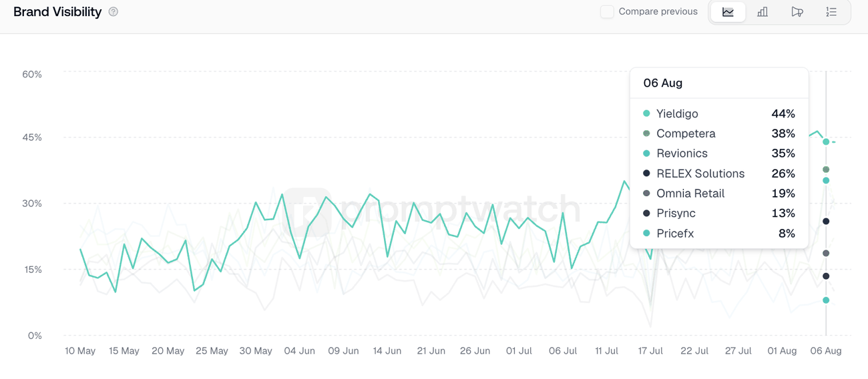Select the line chart view icon
This screenshot has height=379, width=868.
pos(728,12)
